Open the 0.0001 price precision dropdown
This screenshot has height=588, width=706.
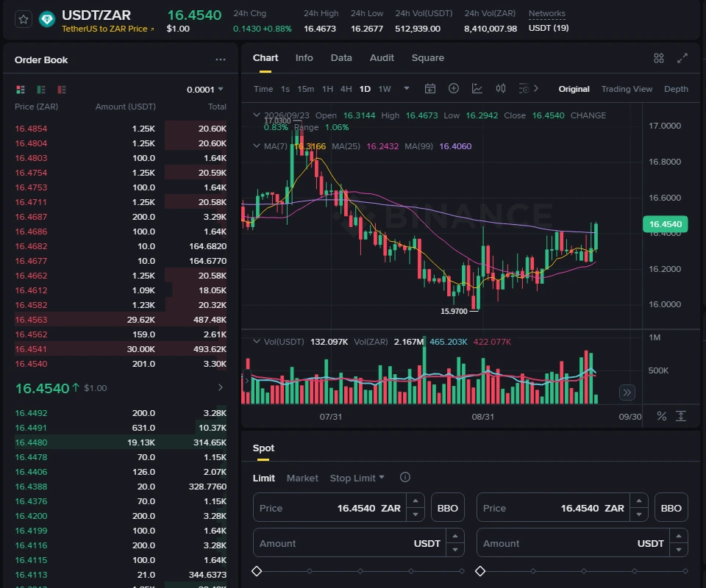(x=205, y=90)
